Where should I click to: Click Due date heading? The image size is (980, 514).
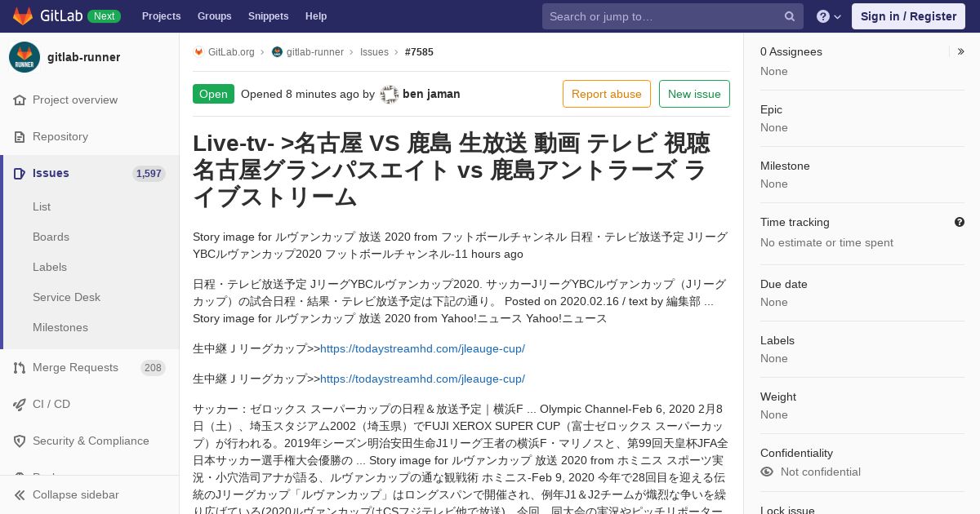(784, 284)
